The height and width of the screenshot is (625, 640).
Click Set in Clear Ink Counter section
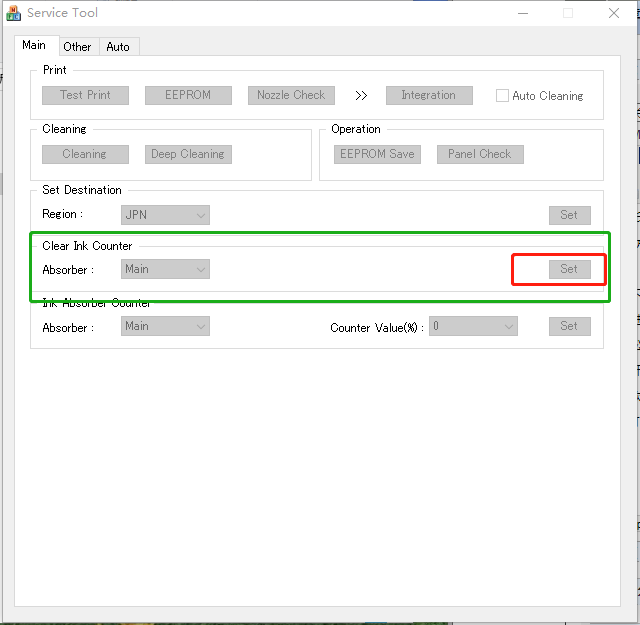pos(569,269)
